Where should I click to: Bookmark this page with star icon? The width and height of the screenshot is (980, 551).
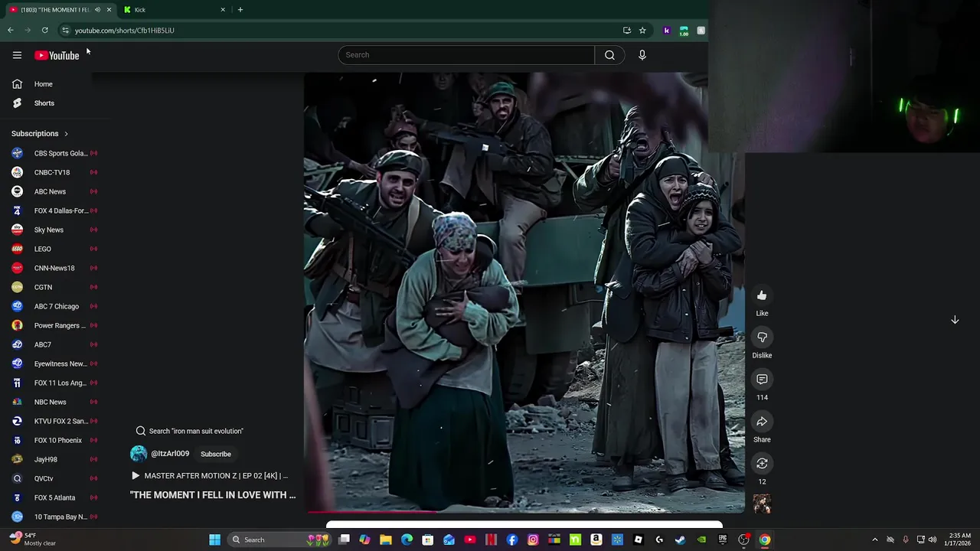coord(642,31)
